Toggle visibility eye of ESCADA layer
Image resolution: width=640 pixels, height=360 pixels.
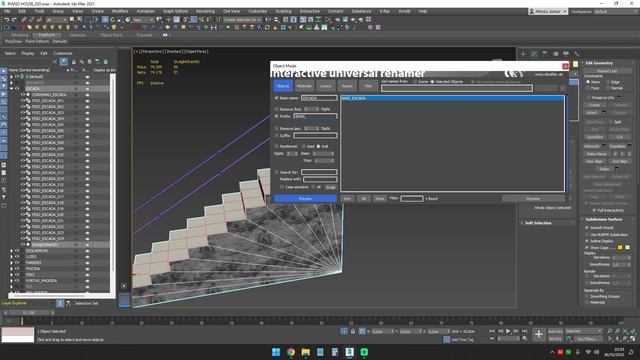pyautogui.click(x=17, y=89)
